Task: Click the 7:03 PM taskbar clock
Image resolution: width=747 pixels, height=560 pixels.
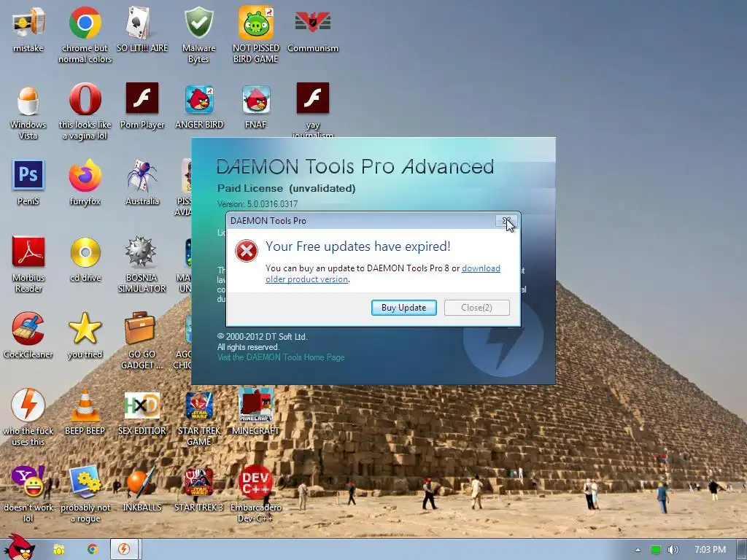Action: pyautogui.click(x=710, y=550)
